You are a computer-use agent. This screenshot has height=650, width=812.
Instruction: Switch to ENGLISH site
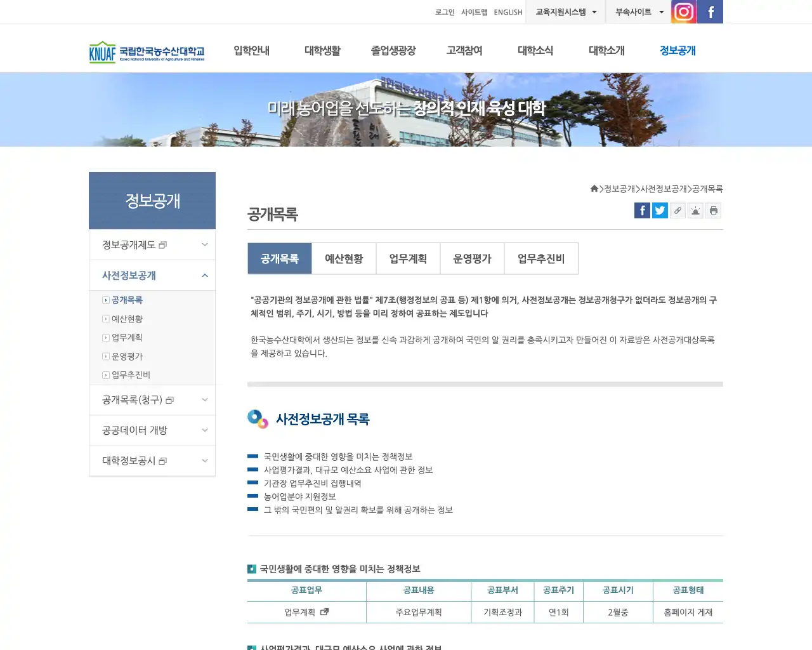pos(508,12)
